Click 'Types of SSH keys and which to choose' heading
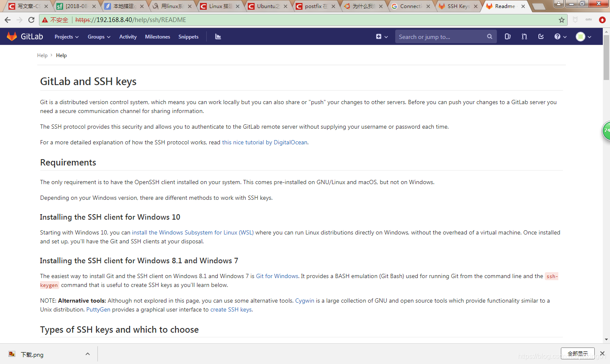This screenshot has height=364, width=610. pyautogui.click(x=119, y=330)
